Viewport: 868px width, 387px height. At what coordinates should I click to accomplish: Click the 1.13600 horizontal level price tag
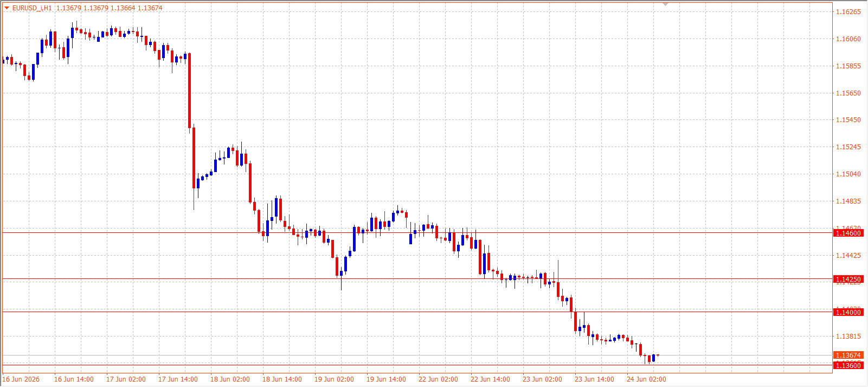click(x=848, y=365)
